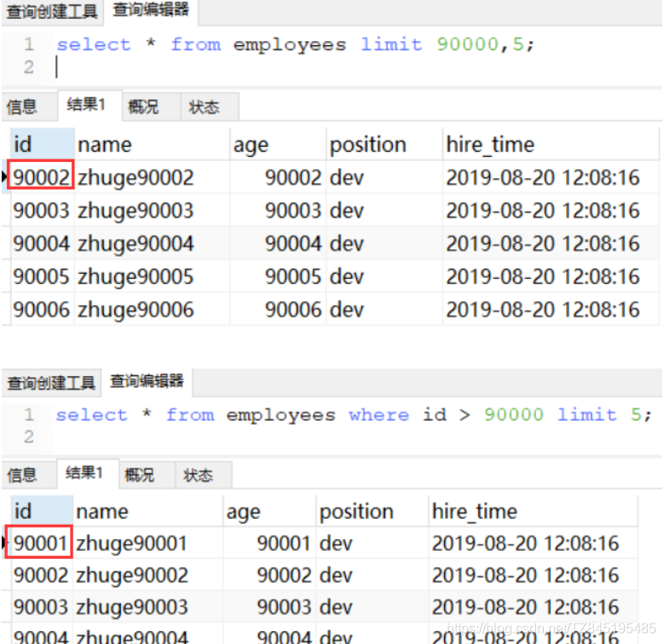Select hire_time cell of zhuge90002 row, upper grid
This screenshot has width=664, height=644.
pyautogui.click(x=551, y=177)
